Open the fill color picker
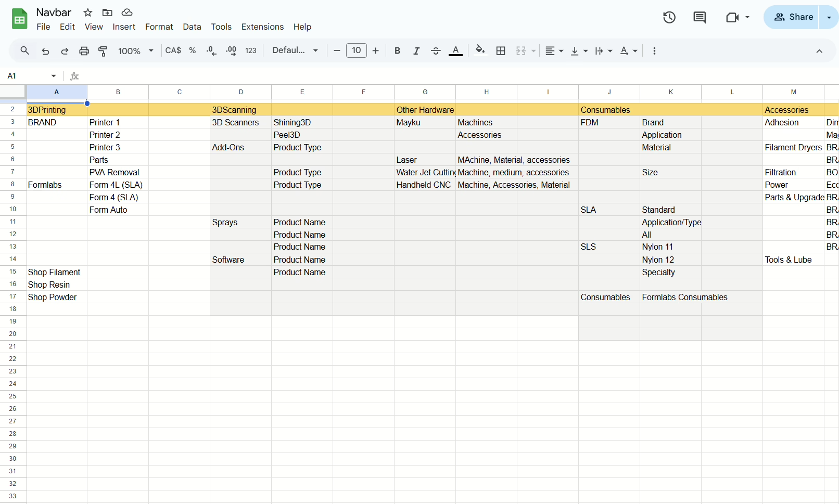The image size is (839, 504). point(480,50)
